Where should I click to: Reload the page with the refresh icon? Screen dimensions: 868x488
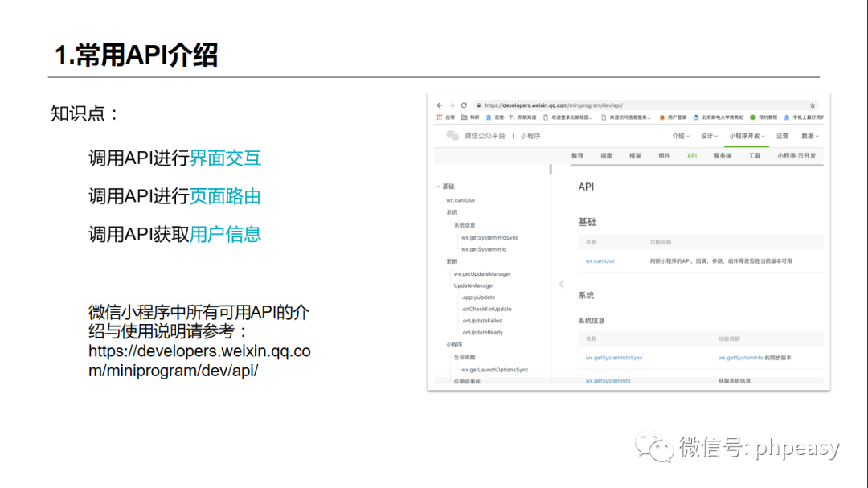(464, 105)
